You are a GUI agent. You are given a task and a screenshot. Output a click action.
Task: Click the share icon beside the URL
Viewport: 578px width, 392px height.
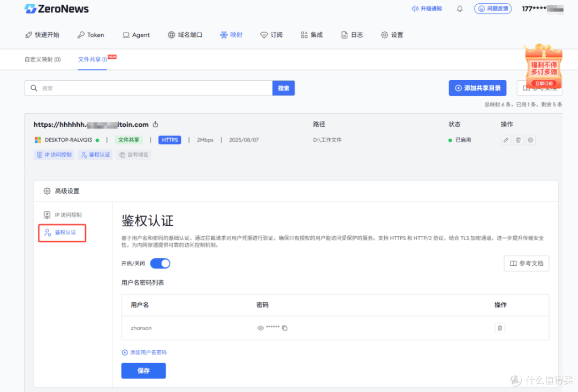[156, 125]
